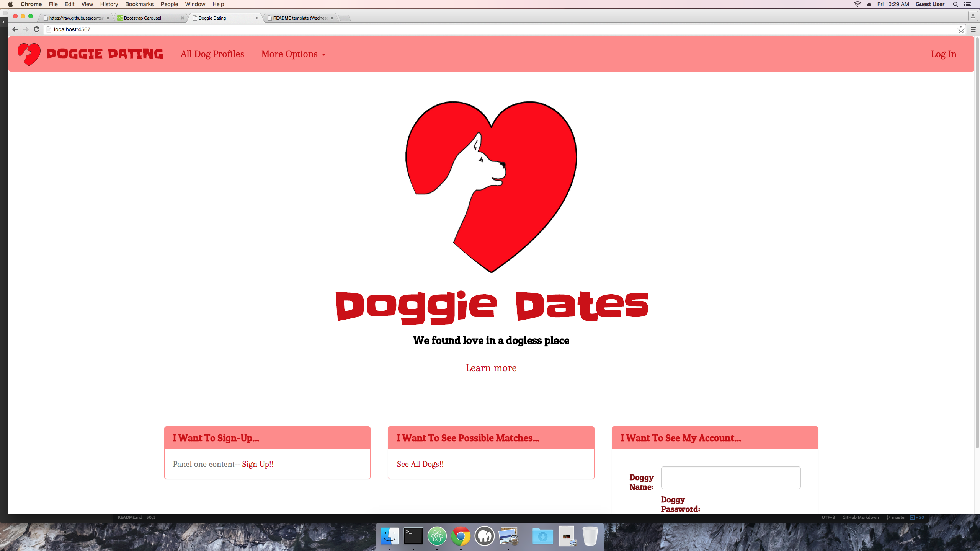Viewport: 980px width, 551px height.
Task: Click the See All Dogs!! link
Action: point(420,464)
